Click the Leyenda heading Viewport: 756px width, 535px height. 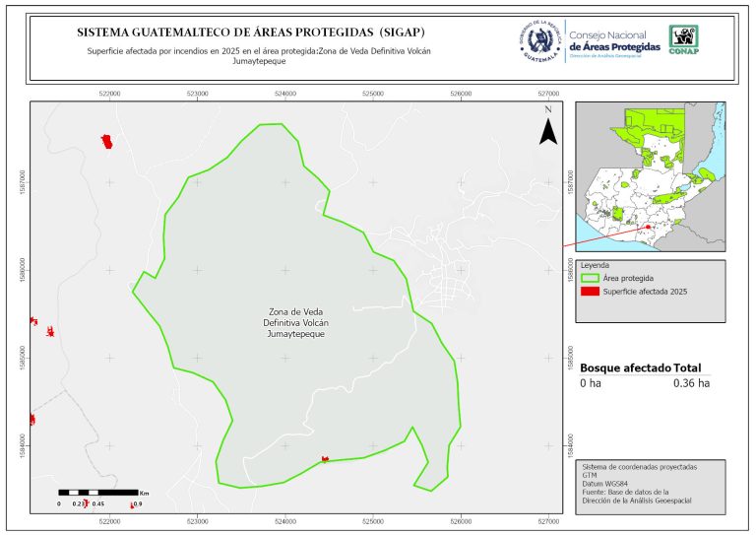[598, 266]
